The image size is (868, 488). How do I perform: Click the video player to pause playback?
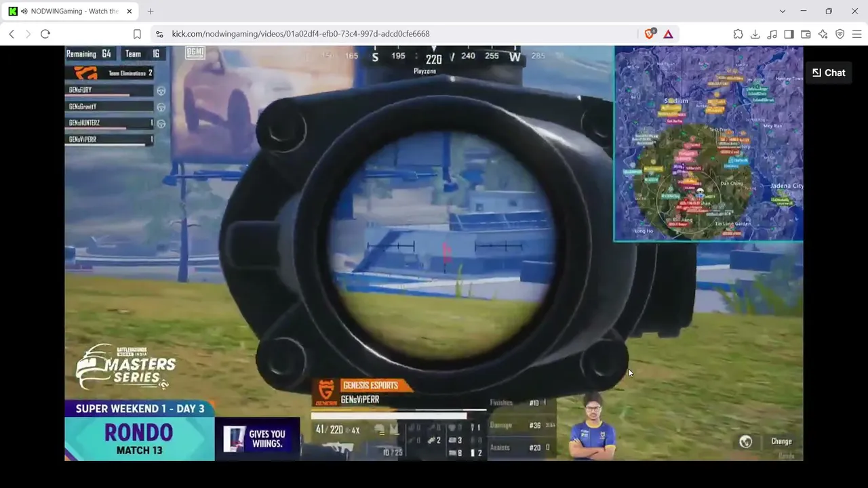coord(434,253)
